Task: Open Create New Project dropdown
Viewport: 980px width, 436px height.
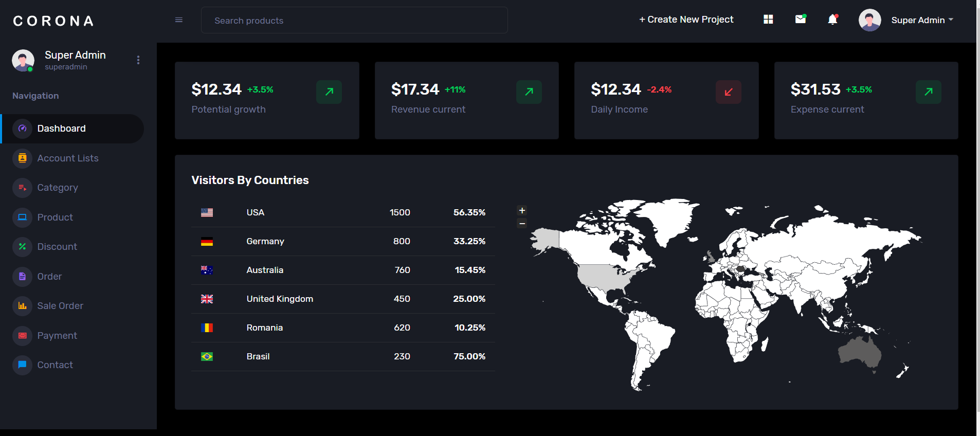Action: 686,20
